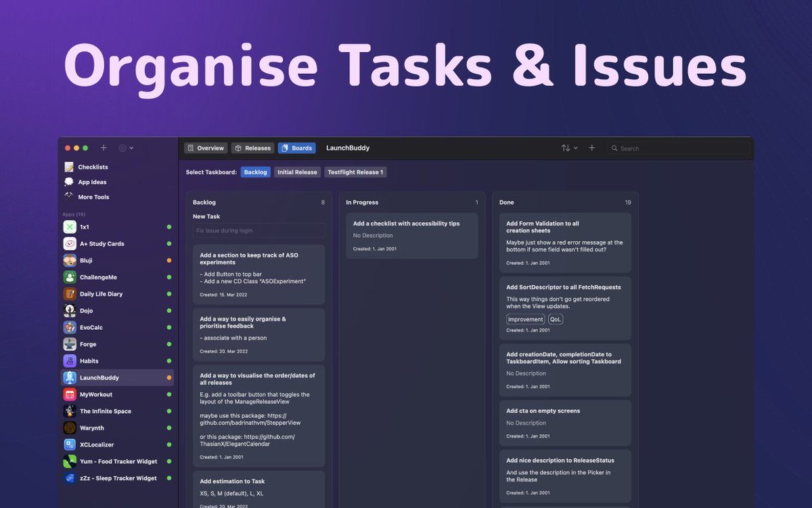Open the chevron dropdown next to sort icon

click(577, 148)
